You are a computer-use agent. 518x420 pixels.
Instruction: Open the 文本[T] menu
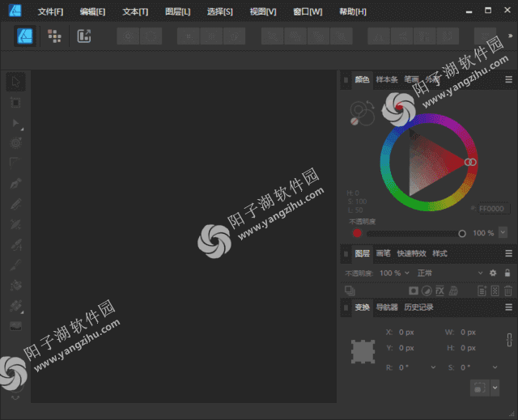click(135, 12)
